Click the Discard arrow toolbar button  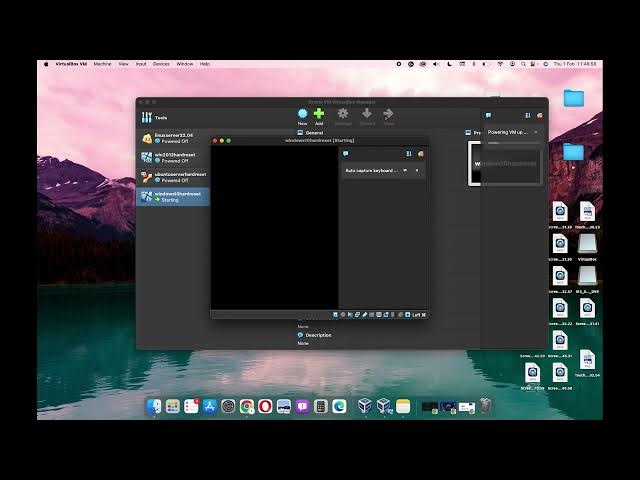click(367, 117)
